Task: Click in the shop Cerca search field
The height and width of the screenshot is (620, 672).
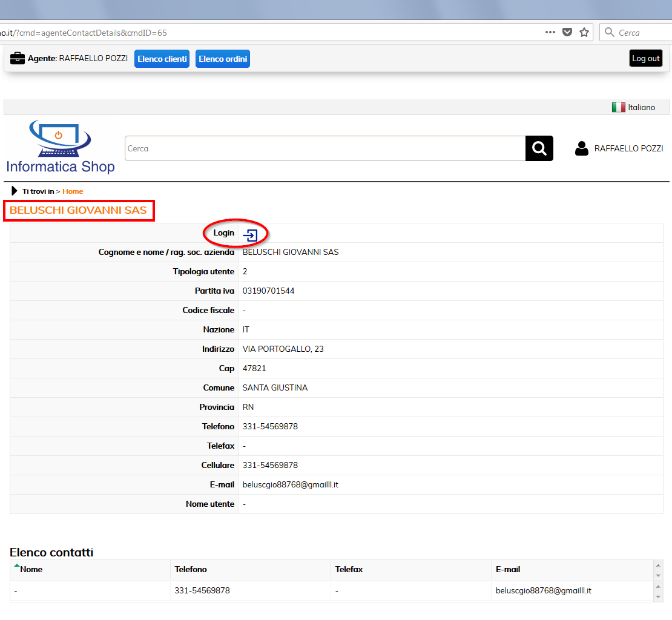Action: [x=324, y=148]
